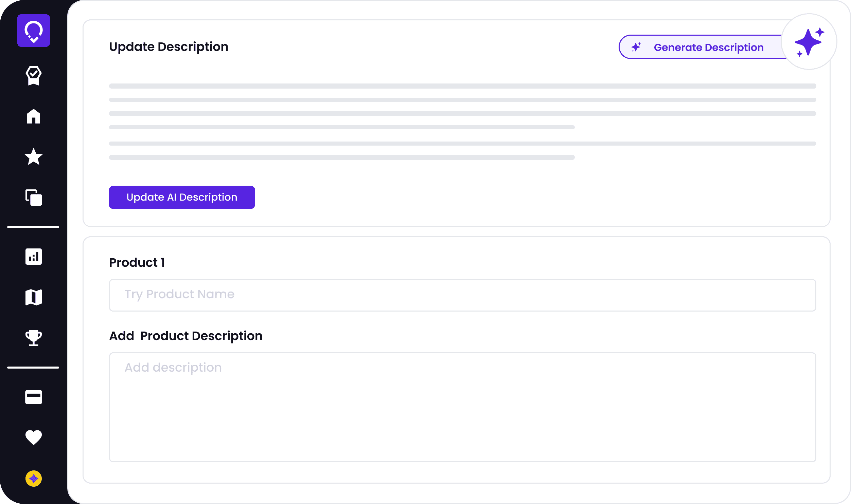The width and height of the screenshot is (851, 504).
Task: Click the heart sidebar icon
Action: point(34,437)
